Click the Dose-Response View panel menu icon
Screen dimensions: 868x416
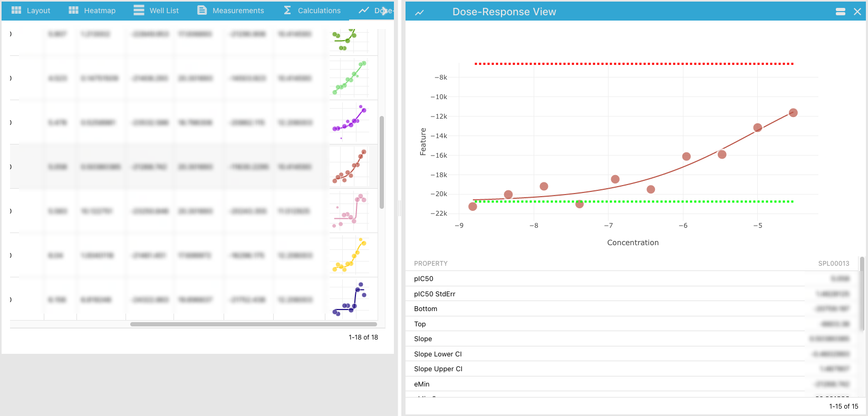pyautogui.click(x=841, y=12)
